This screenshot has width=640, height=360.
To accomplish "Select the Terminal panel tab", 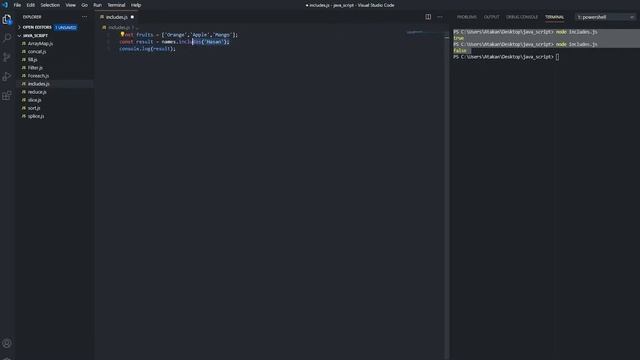I will [554, 17].
